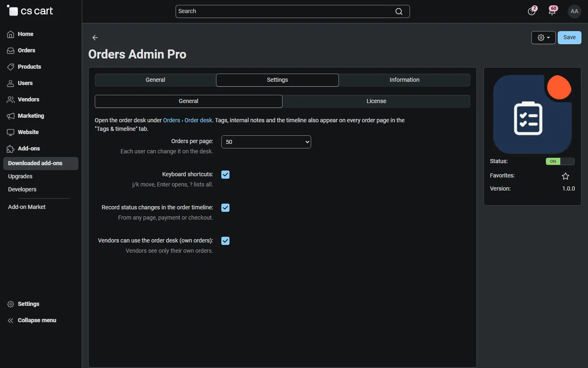Toggle Record status changes in timeline checkbox
Image resolution: width=588 pixels, height=368 pixels.
[x=226, y=208]
